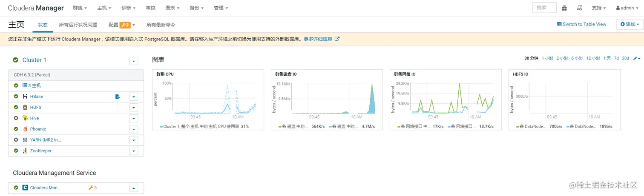Open the 主机 top menu

tap(104, 8)
